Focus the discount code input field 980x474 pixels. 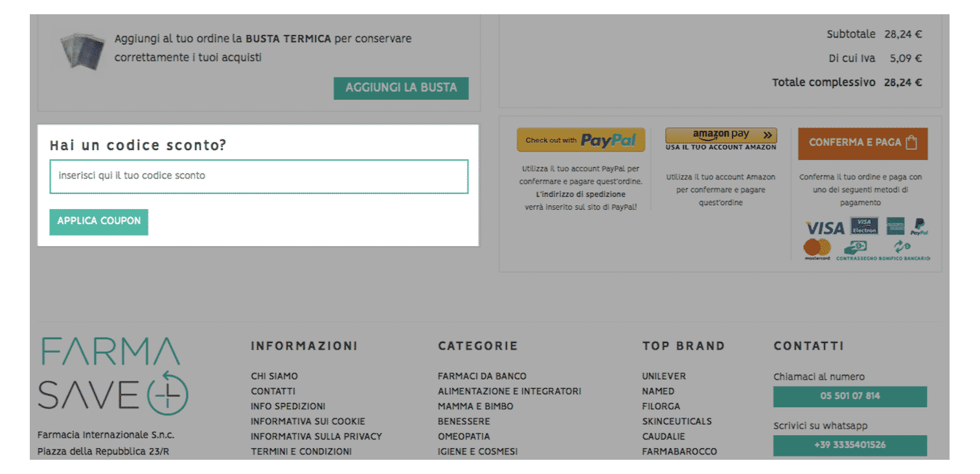(259, 176)
